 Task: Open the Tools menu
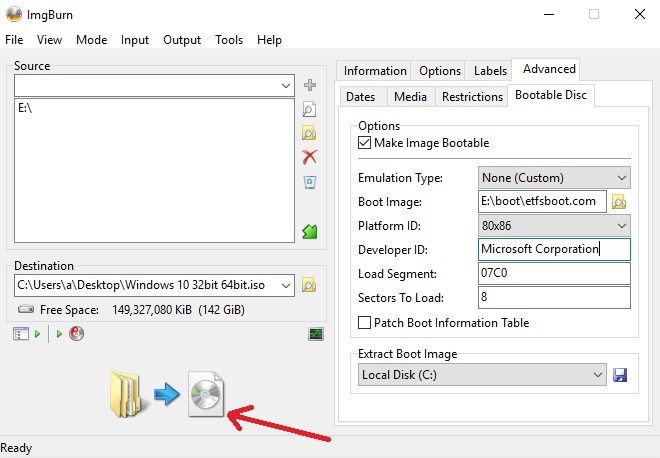click(x=229, y=40)
